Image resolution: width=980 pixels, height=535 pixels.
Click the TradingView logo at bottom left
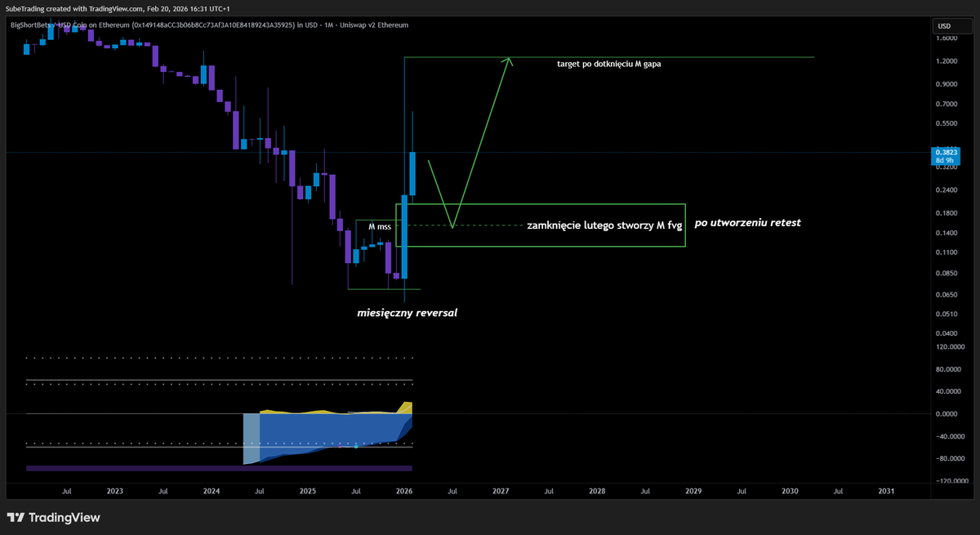coord(53,517)
